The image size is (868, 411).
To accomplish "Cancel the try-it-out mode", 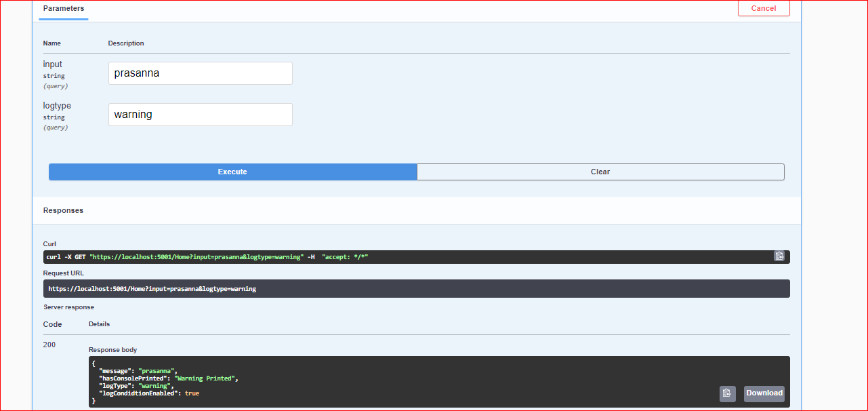I will pos(764,8).
